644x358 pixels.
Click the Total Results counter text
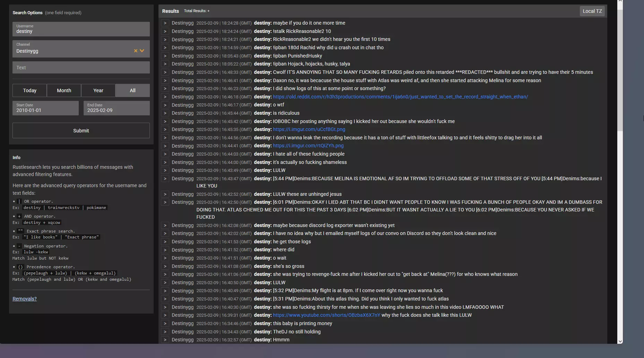click(197, 11)
